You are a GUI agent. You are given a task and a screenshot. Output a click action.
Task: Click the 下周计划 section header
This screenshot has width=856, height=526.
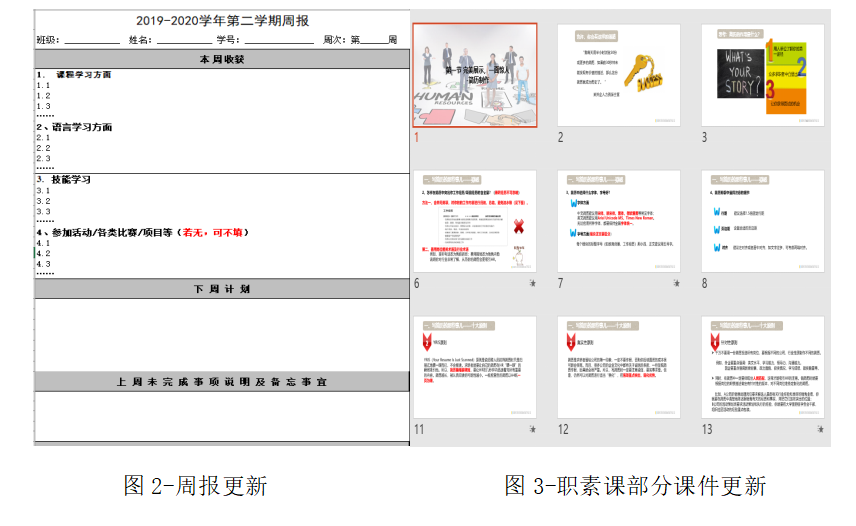221,289
